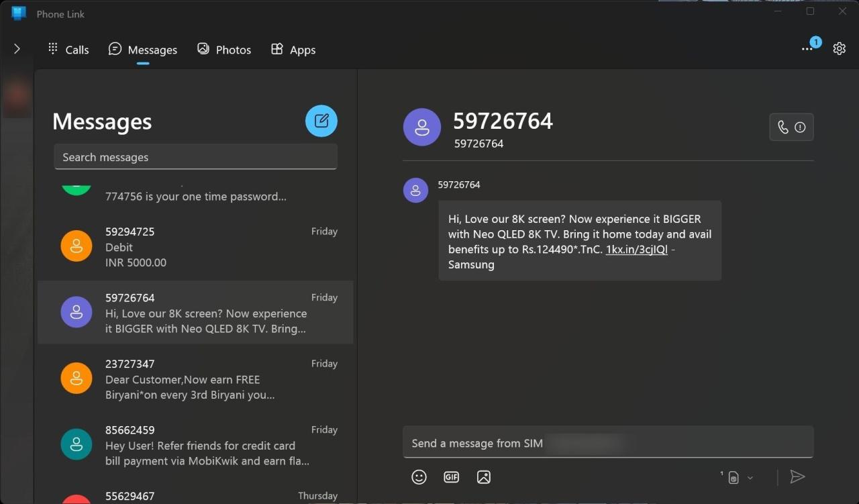Open the GIF picker
859x504 pixels.
451,477
